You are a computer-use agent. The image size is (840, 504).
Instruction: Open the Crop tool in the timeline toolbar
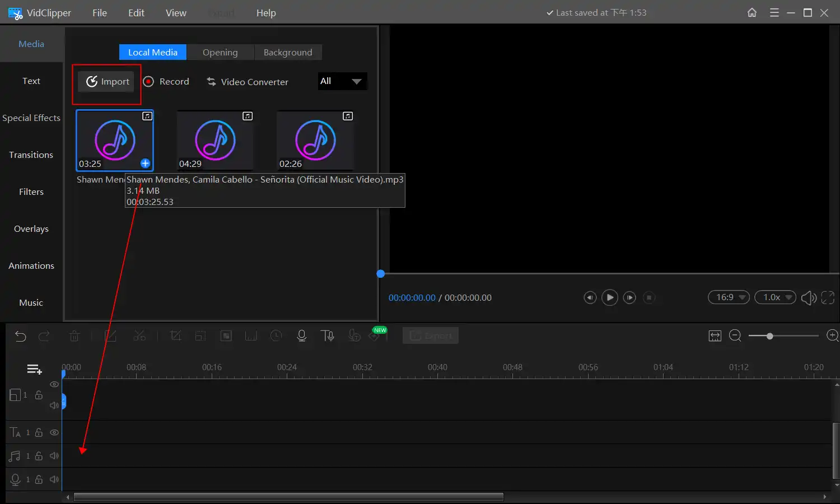tap(175, 335)
